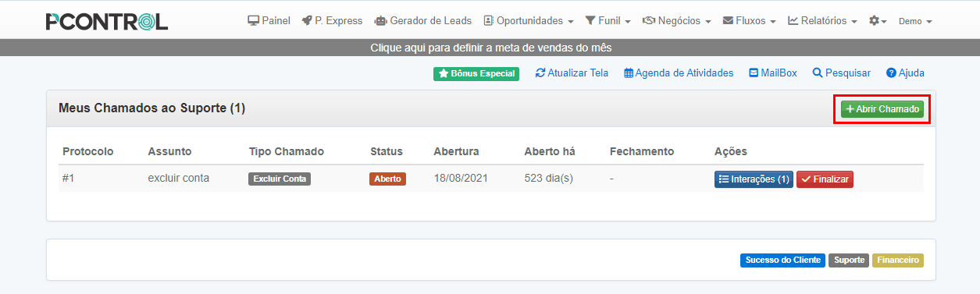Click the Tipo Chamado column header
Image resolution: width=980 pixels, height=294 pixels.
287,151
